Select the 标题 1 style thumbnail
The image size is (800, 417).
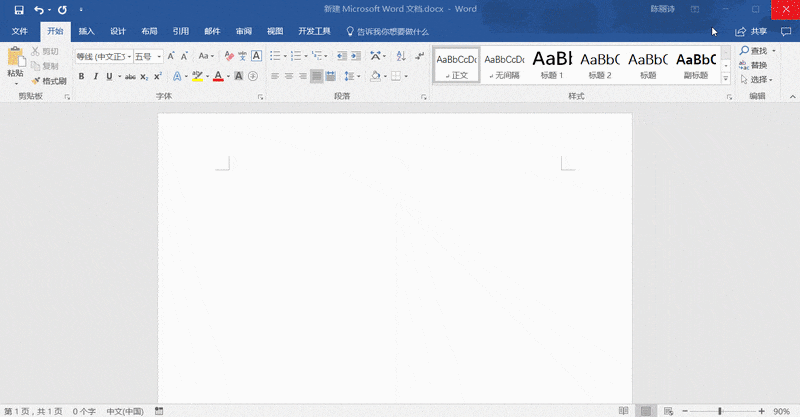pos(553,65)
